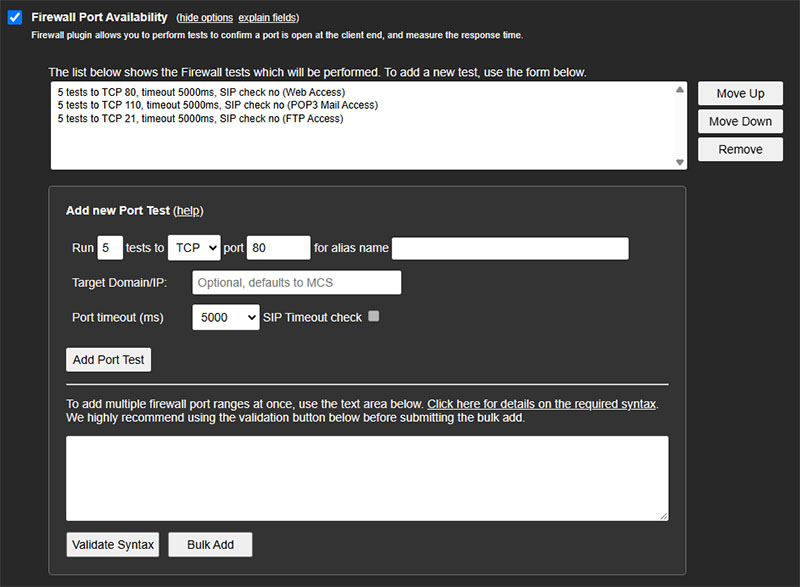Open the hide options link

coord(205,17)
